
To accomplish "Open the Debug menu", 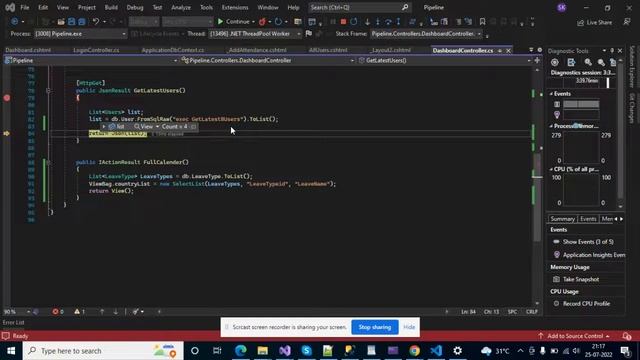I will (x=135, y=7).
